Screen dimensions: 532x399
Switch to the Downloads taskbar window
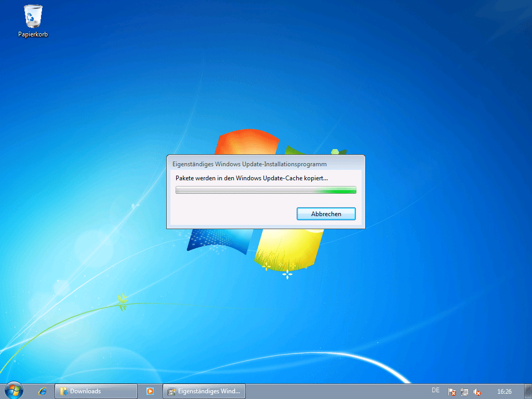[96, 391]
